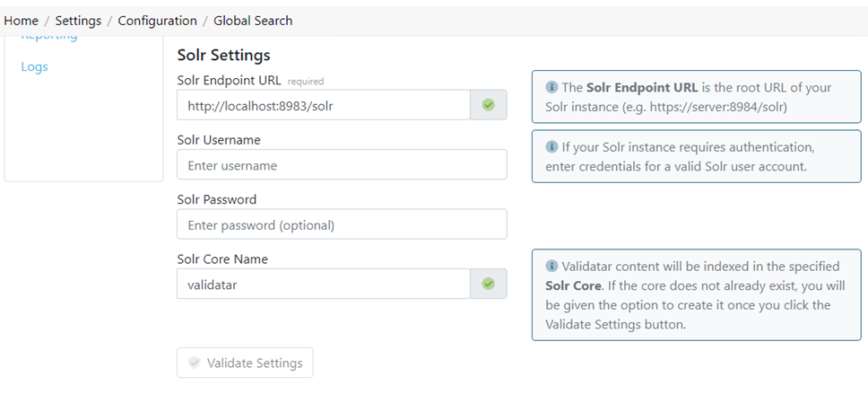
Task: Click the Solr Settings heading
Action: coord(223,55)
